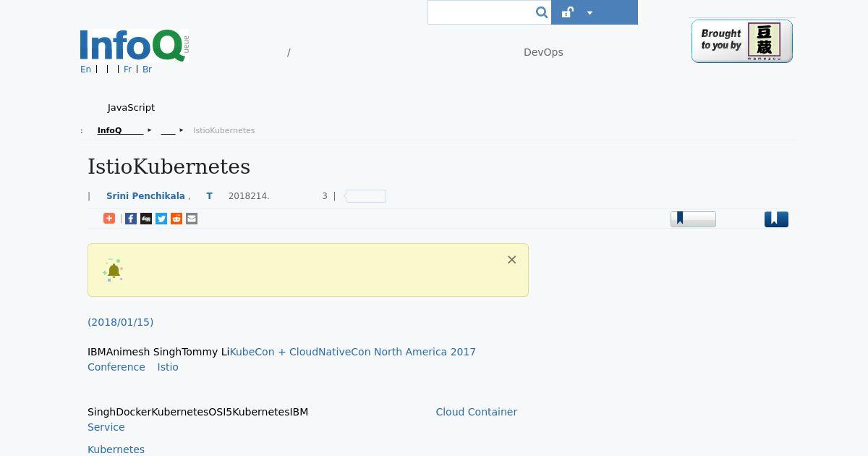Click the translator link T
The height and width of the screenshot is (456, 868).
pos(209,196)
